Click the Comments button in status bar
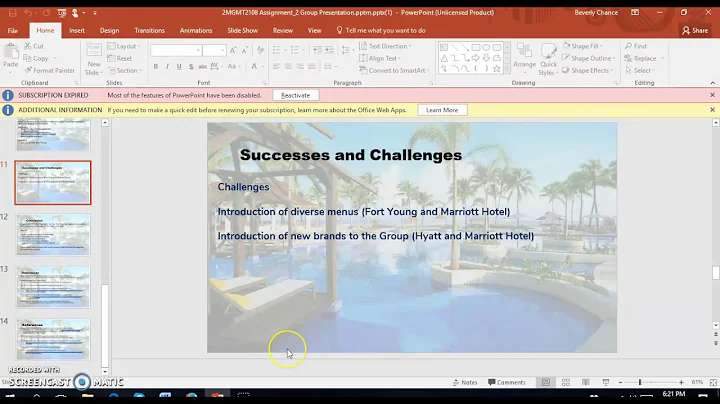The width and height of the screenshot is (720, 404). [506, 382]
